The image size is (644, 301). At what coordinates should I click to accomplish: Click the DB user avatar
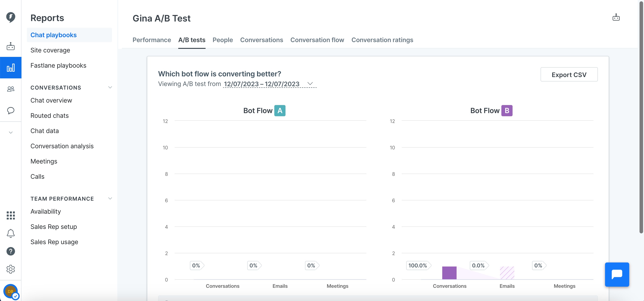11,291
